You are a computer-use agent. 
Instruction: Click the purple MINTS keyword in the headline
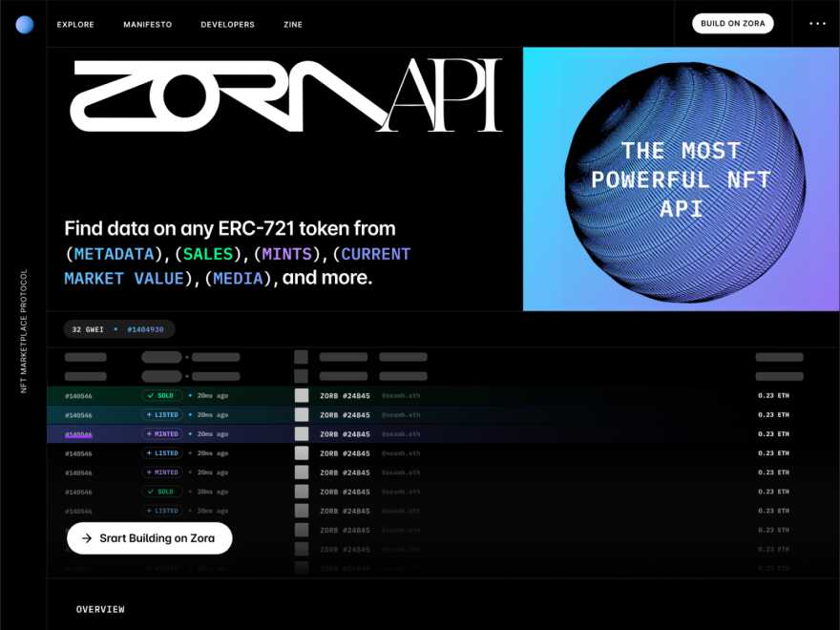point(287,254)
